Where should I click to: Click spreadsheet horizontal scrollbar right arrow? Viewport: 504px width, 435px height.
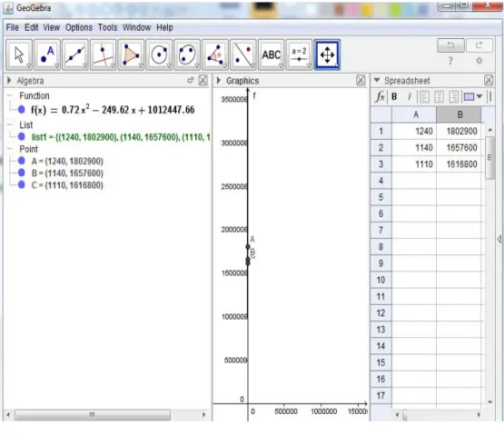click(x=479, y=415)
